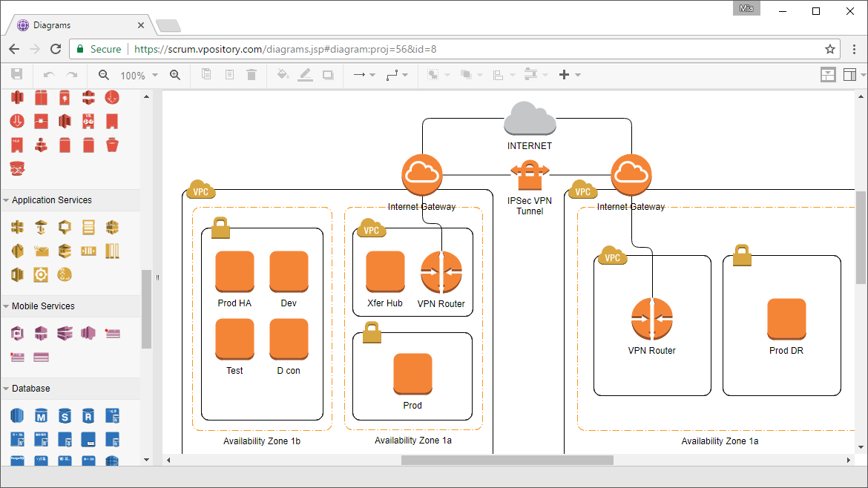868x488 pixels.
Task: Collapse the Mobile Services section
Action: tap(45, 306)
